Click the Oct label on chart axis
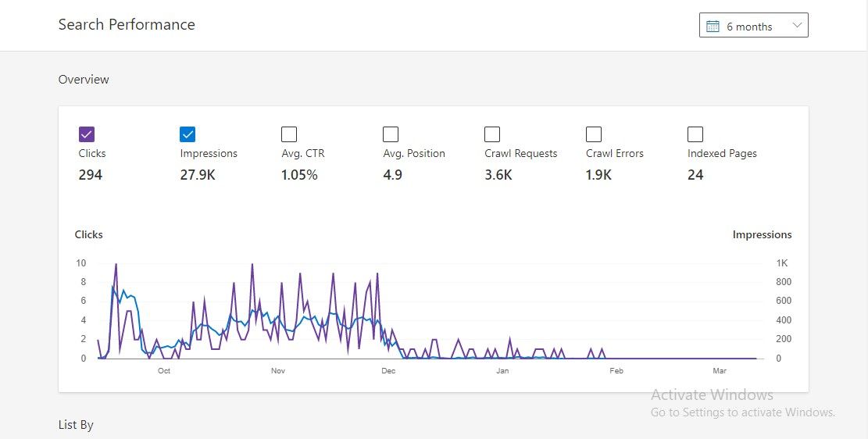The height and width of the screenshot is (439, 868). 164,371
